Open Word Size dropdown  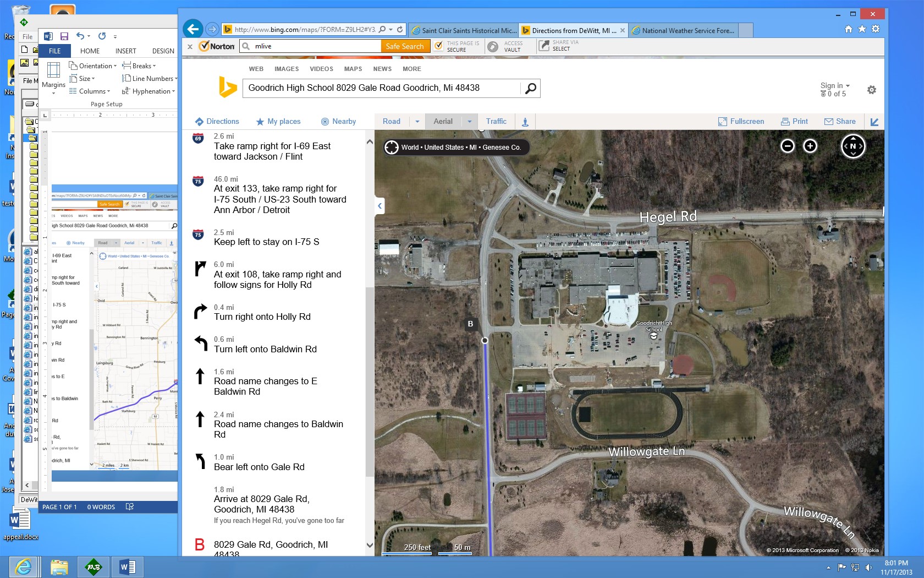(82, 79)
